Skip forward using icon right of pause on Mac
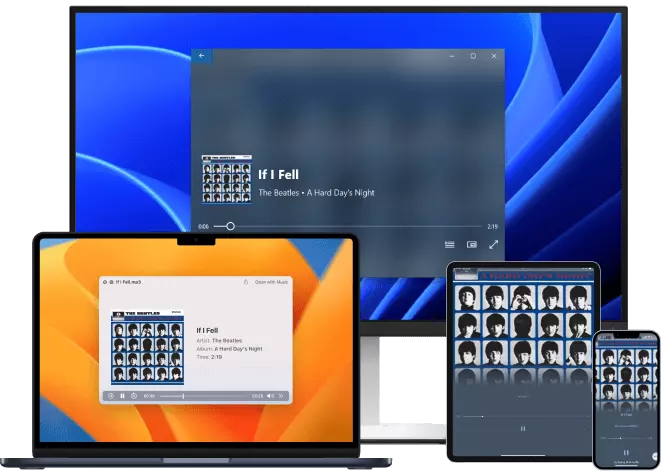Image resolution: width=662 pixels, height=471 pixels. click(x=134, y=396)
